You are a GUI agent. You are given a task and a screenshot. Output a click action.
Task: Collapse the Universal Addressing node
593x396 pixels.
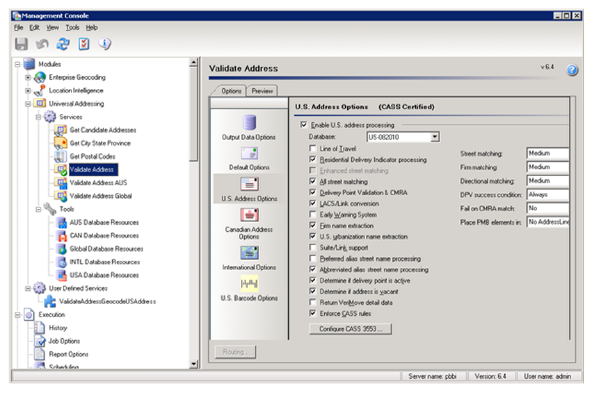(28, 104)
